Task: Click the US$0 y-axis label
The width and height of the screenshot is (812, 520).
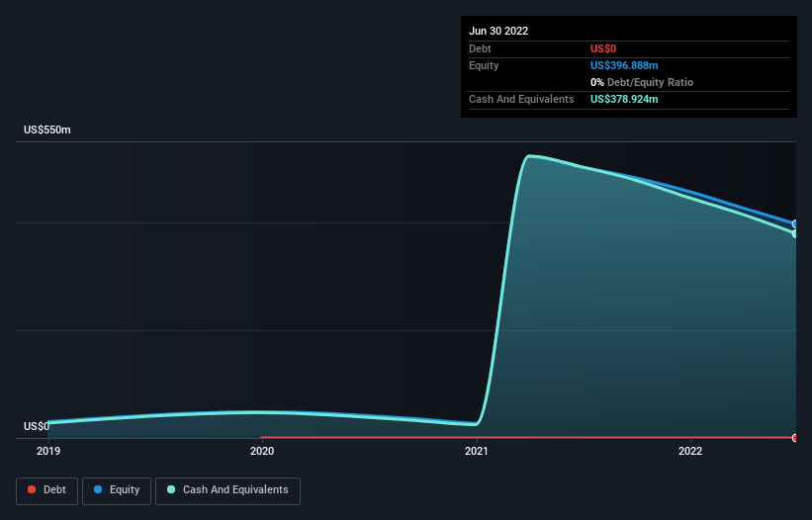Action: pos(37,426)
